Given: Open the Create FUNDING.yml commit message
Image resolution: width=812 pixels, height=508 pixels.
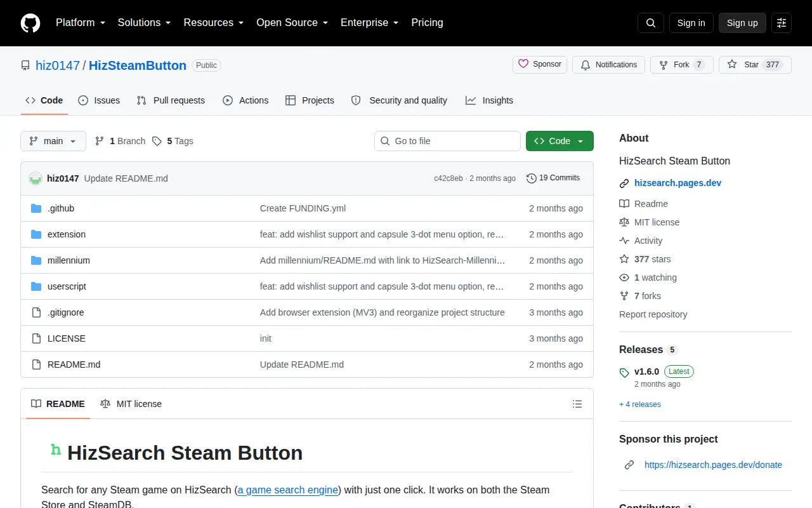Looking at the screenshot, I should tap(303, 208).
